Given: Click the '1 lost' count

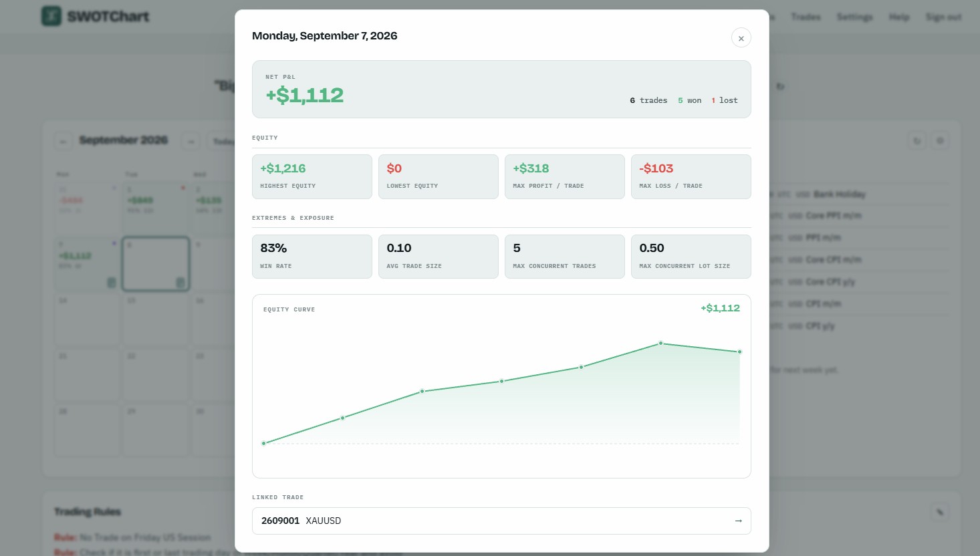Looking at the screenshot, I should 725,100.
